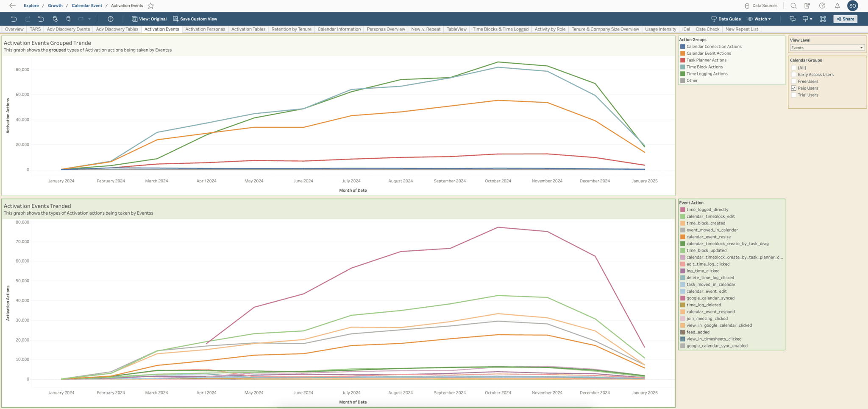This screenshot has width=868, height=409.
Task: Select Calendar Event Actions legend swatch
Action: (682, 53)
